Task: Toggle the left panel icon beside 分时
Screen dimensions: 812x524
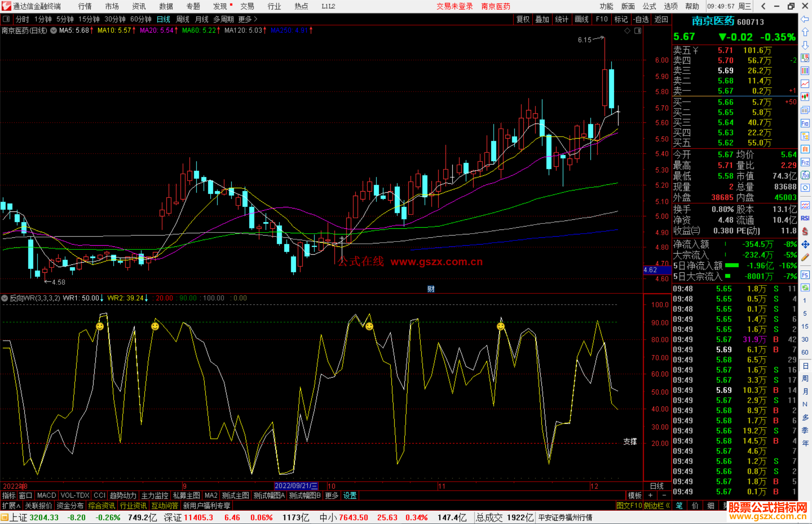Action: (6, 19)
